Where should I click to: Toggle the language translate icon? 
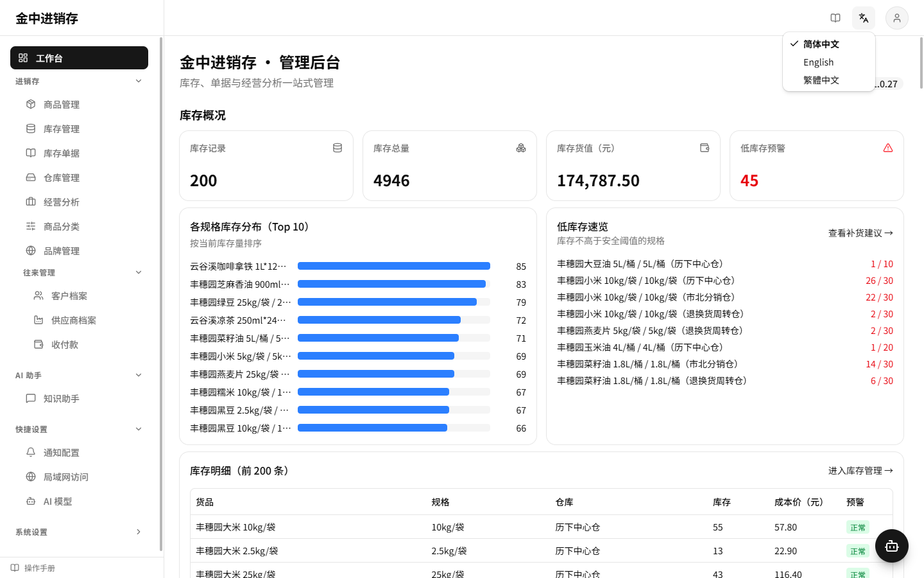pos(864,18)
